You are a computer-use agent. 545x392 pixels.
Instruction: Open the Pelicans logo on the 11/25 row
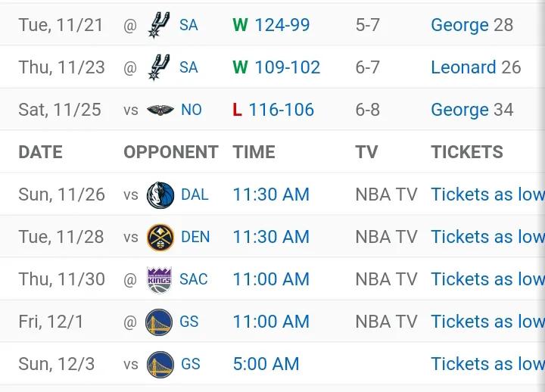(160, 110)
